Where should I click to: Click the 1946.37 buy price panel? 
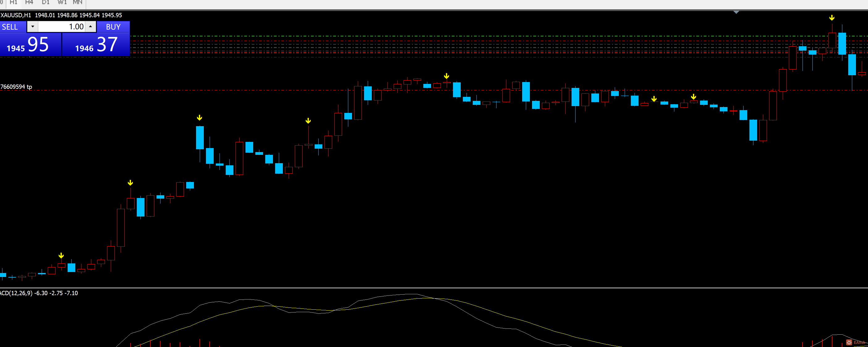(x=96, y=44)
